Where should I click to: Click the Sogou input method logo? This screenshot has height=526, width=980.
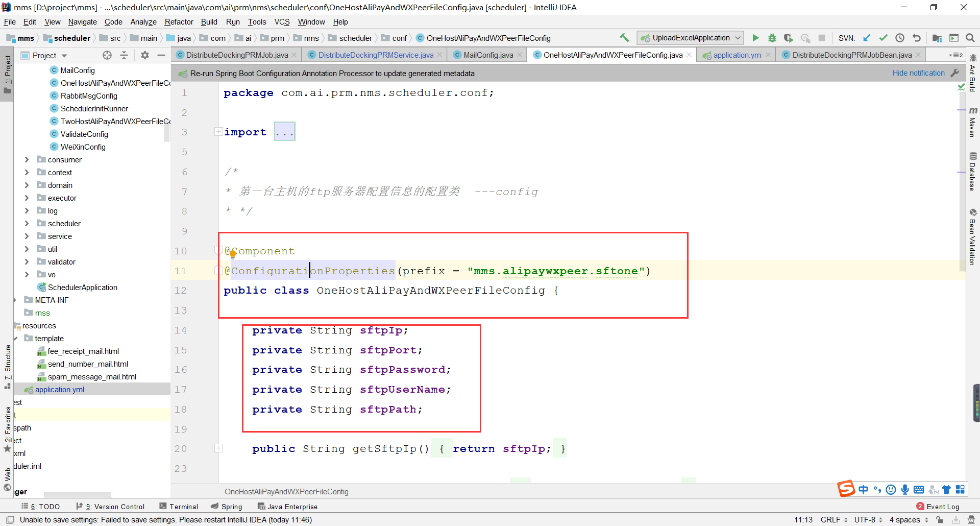(x=846, y=489)
